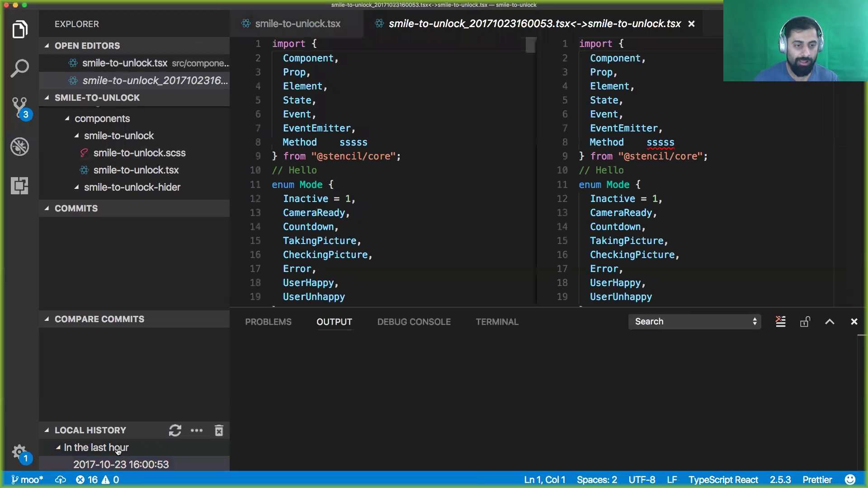Select the TERMINAL tab in panel
Screen dimensions: 868x488
(497, 322)
